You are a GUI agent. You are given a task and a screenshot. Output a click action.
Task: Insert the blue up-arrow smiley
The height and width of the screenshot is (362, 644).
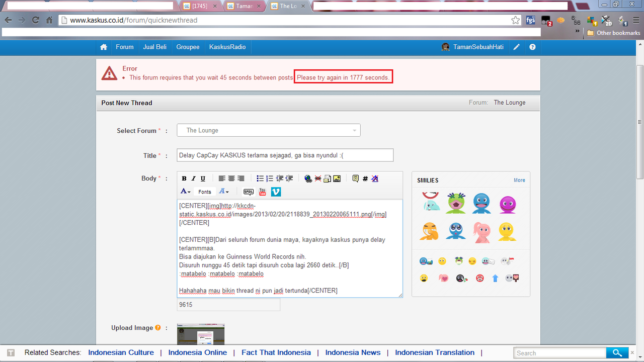pos(495,278)
